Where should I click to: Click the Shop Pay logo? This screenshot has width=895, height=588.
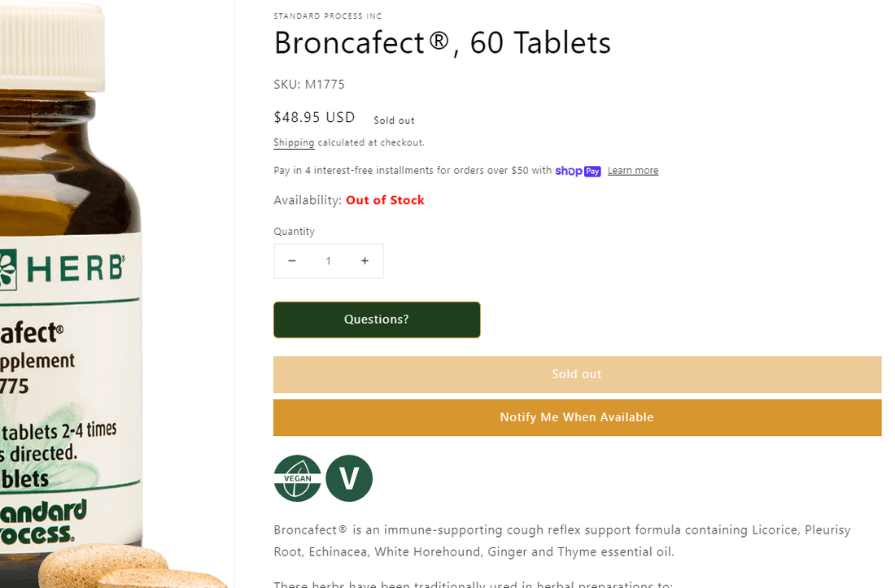[x=578, y=171]
